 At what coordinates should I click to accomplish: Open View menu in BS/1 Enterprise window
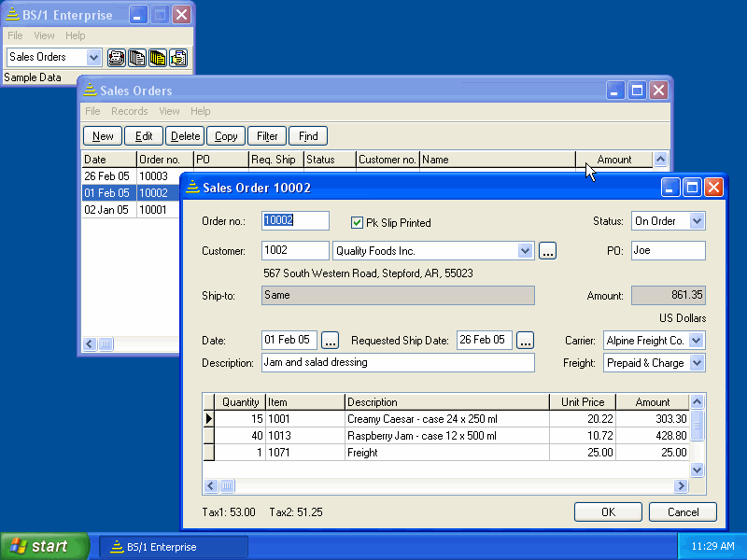tap(44, 35)
